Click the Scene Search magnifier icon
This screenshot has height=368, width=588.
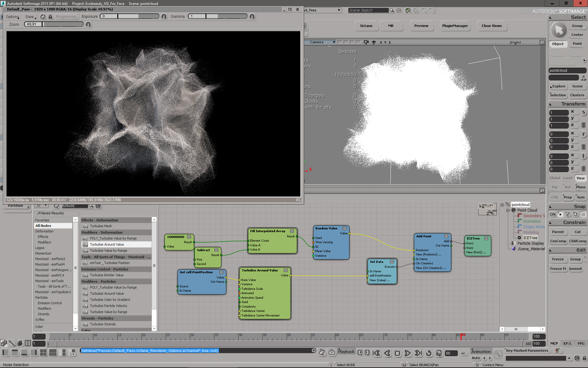[392, 10]
